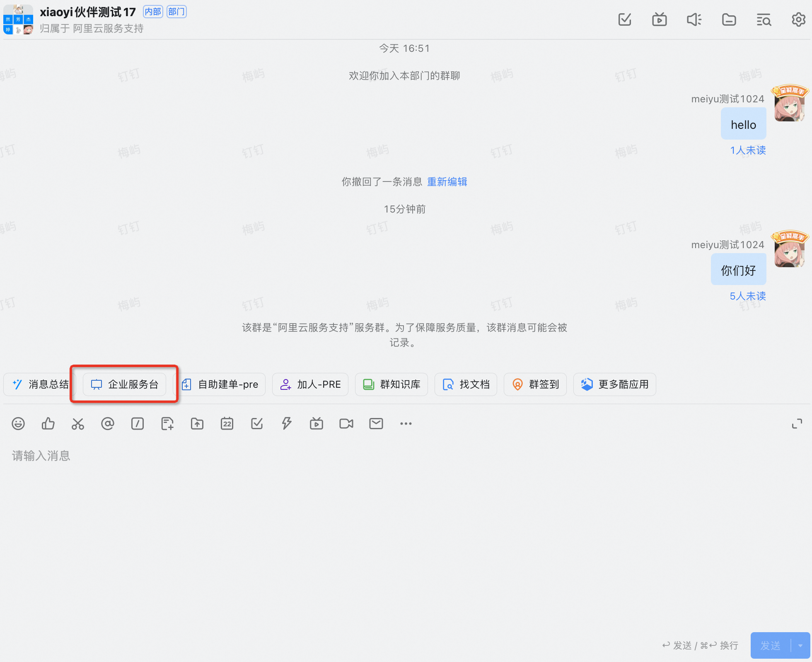The image size is (812, 662).
Task: Click the 内部 tag in header
Action: 153,12
